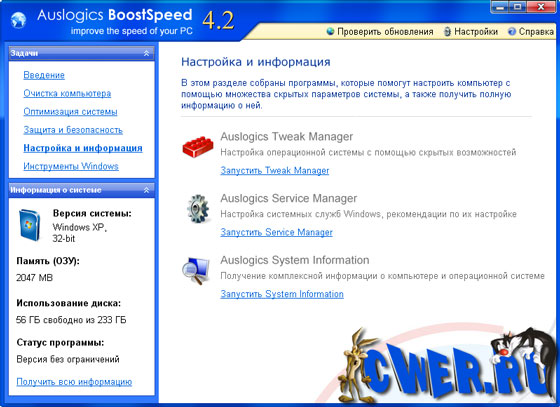The width and height of the screenshot is (560, 407).
Task: Go to the Введение section
Action: [44, 75]
